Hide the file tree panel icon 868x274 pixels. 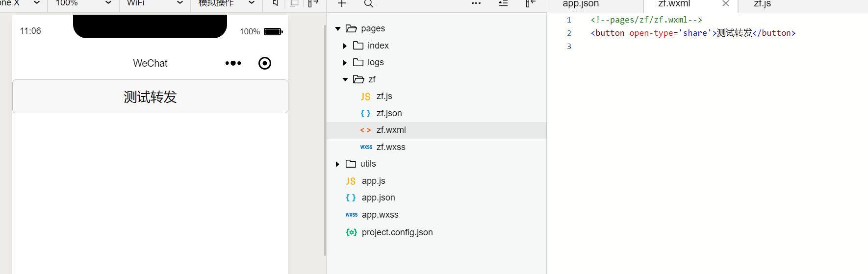531,3
